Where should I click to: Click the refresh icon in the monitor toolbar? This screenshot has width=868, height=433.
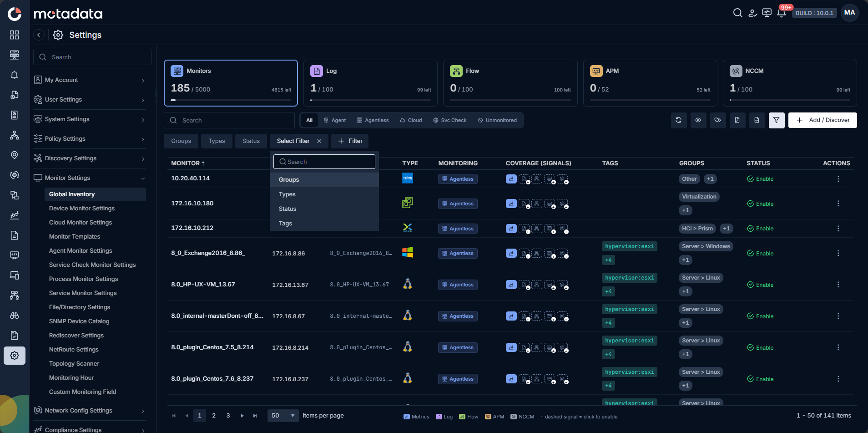click(678, 120)
